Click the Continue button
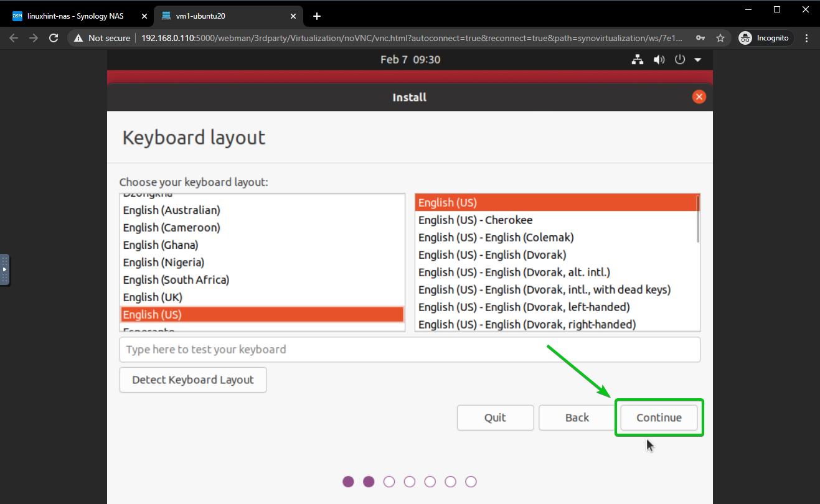This screenshot has width=820, height=504. 659,418
